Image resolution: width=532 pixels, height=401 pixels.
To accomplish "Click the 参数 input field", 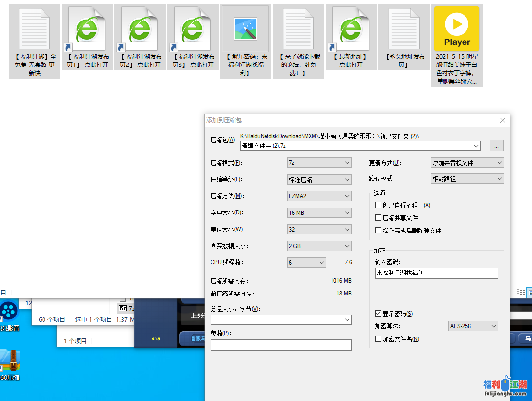I will [x=281, y=345].
